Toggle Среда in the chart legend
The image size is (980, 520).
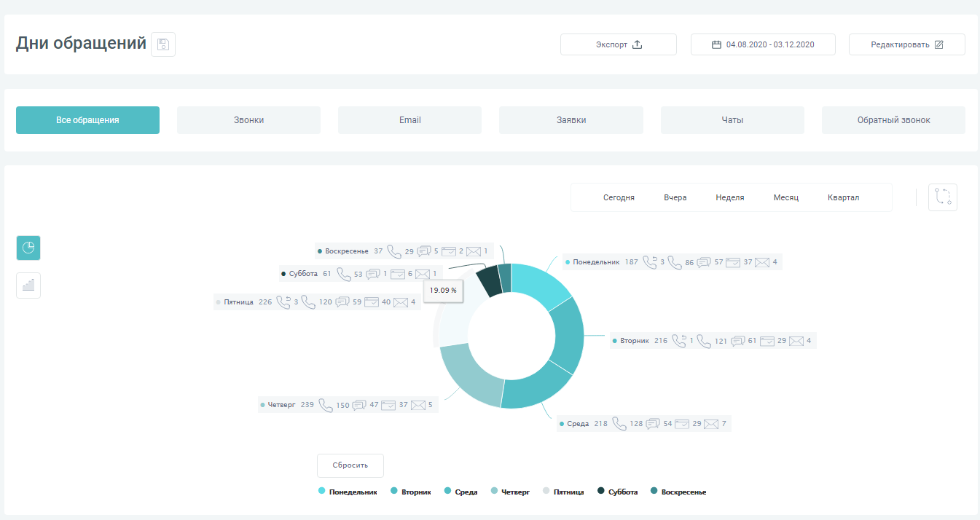(461, 492)
